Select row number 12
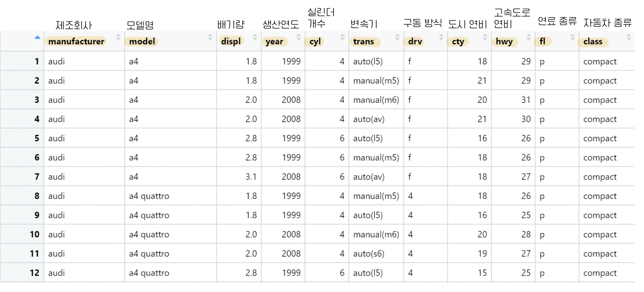The height and width of the screenshot is (292, 644). pyautogui.click(x=34, y=273)
